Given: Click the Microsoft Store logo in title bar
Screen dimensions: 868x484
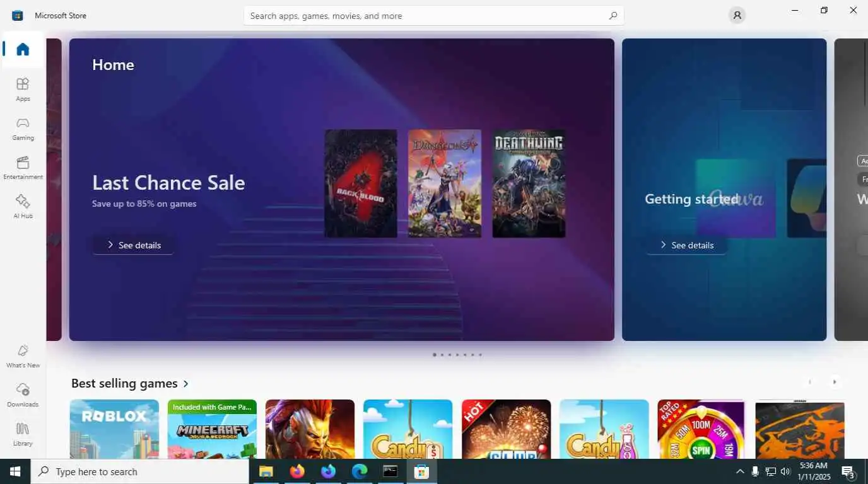Looking at the screenshot, I should (18, 15).
